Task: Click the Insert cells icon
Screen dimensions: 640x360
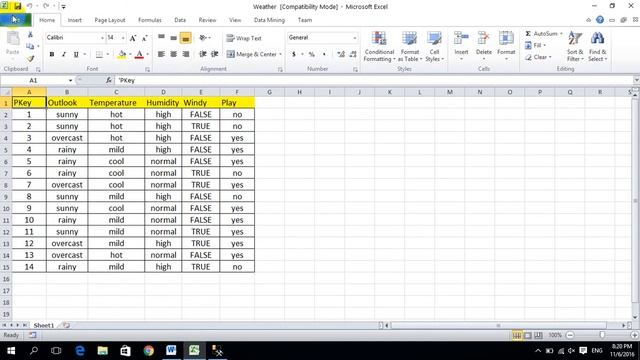Action: tap(461, 39)
